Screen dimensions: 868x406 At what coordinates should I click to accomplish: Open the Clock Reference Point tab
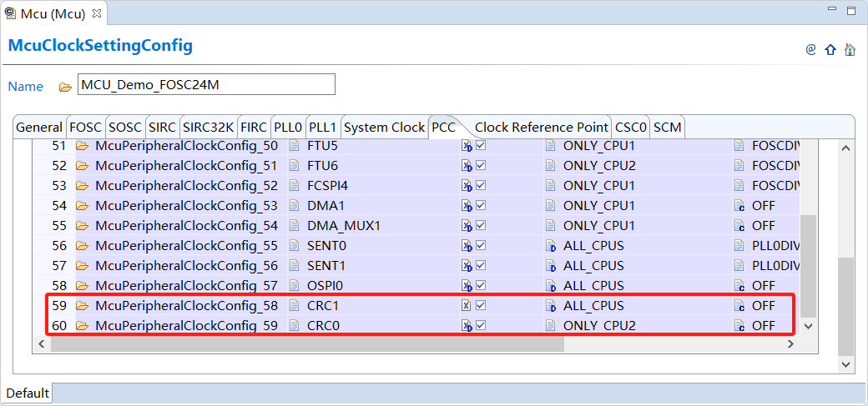(541, 128)
